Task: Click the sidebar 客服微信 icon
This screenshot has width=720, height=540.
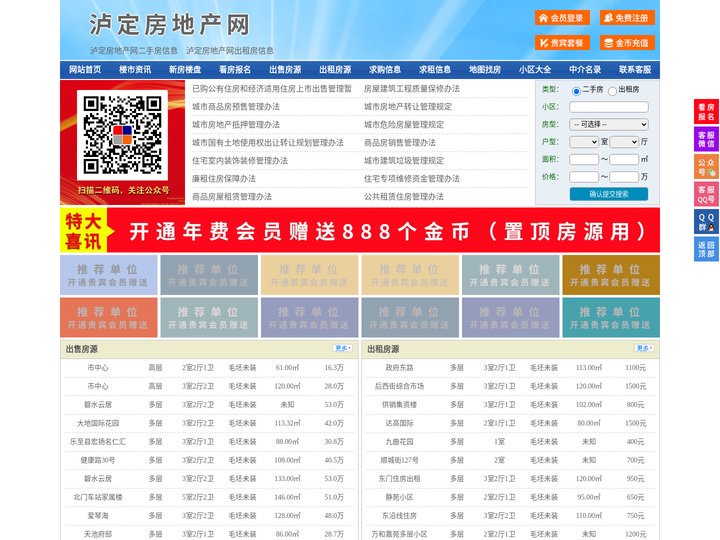Action: 706,139
